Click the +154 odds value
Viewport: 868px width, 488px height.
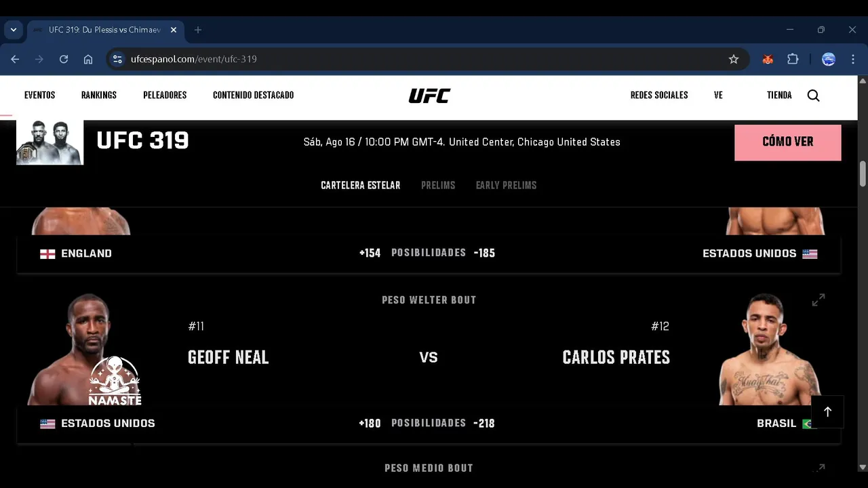tap(370, 253)
